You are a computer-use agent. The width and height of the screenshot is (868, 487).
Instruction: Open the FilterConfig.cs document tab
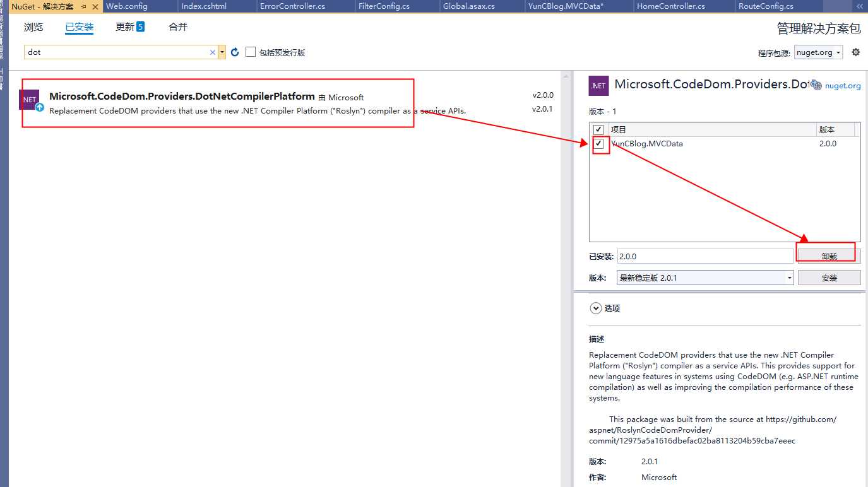click(x=384, y=6)
